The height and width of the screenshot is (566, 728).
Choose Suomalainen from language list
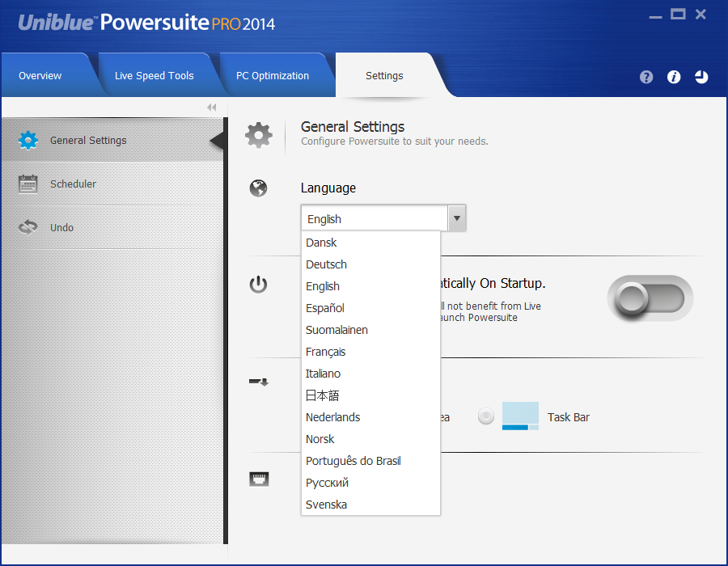pos(370,330)
